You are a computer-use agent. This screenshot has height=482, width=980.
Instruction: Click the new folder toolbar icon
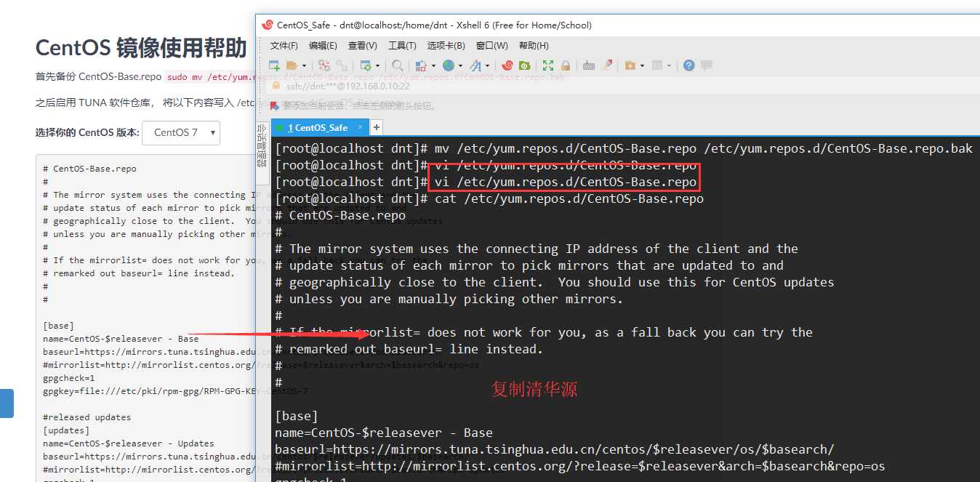point(630,65)
